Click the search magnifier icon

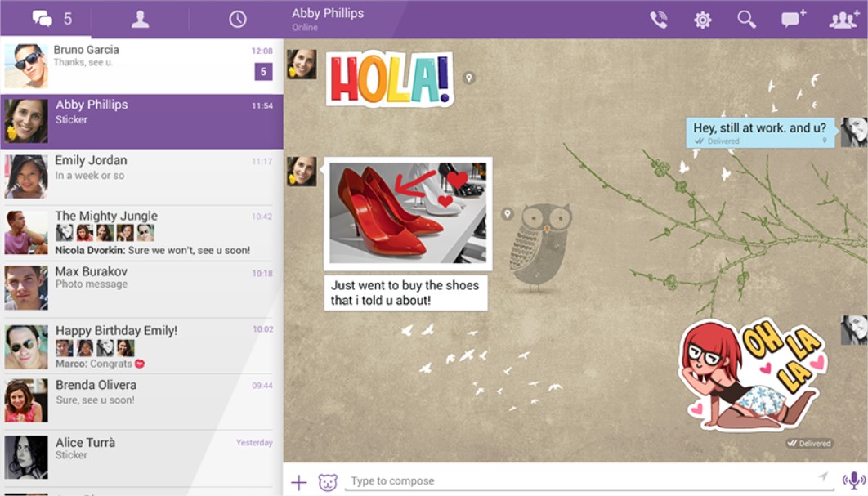(746, 20)
